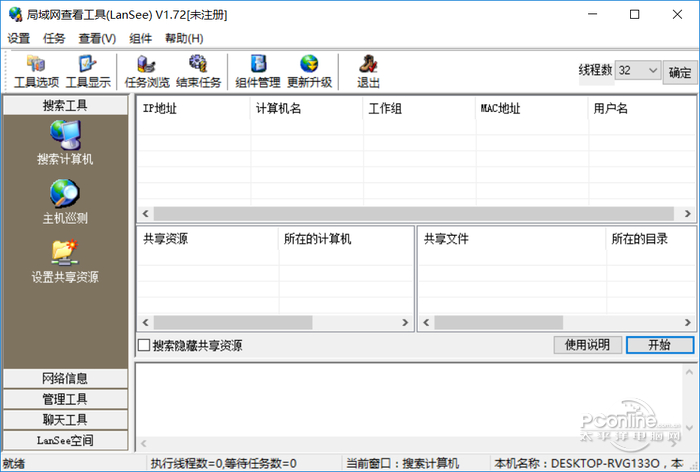Click the 所在的计算机 column header
Image resolution: width=700 pixels, height=472 pixels.
[x=346, y=238]
